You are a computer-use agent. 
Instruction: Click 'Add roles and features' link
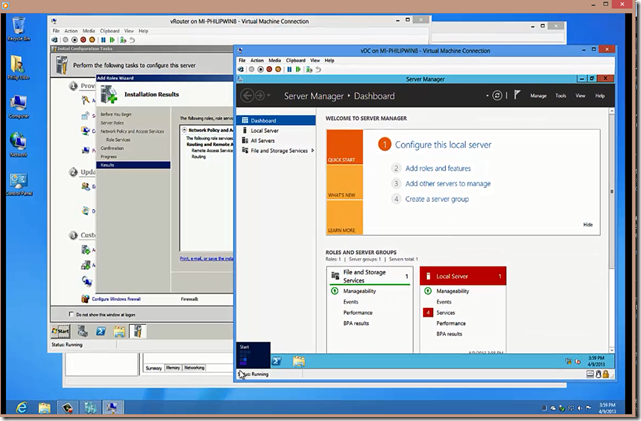(438, 168)
